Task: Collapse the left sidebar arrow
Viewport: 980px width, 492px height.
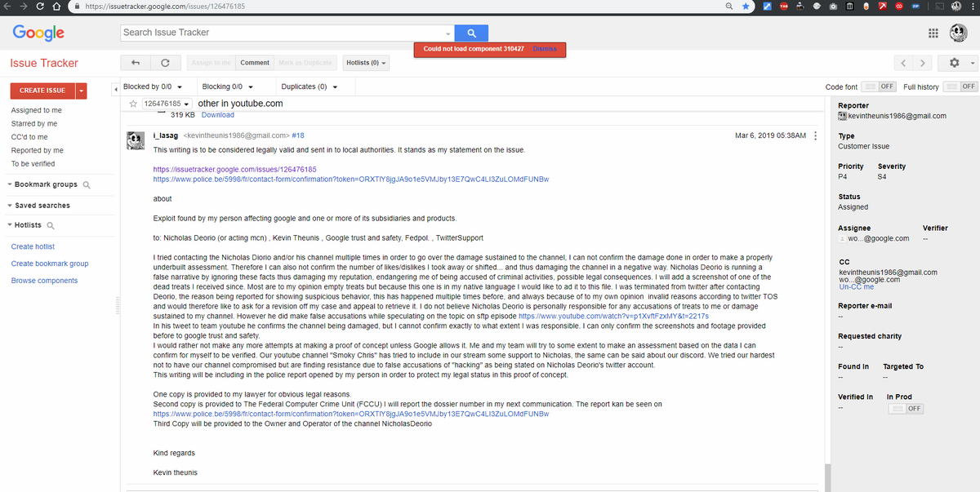Action: 115,88
